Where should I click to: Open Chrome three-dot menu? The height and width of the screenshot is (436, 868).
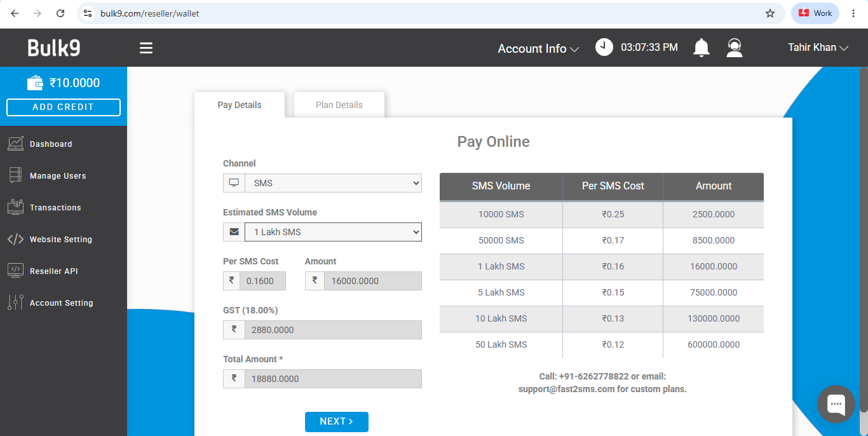pos(853,13)
